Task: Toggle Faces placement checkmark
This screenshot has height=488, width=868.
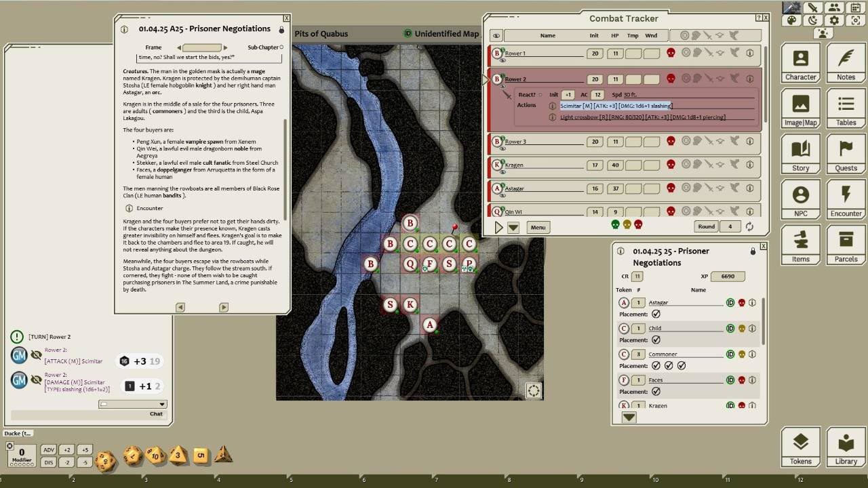Action: click(x=656, y=391)
